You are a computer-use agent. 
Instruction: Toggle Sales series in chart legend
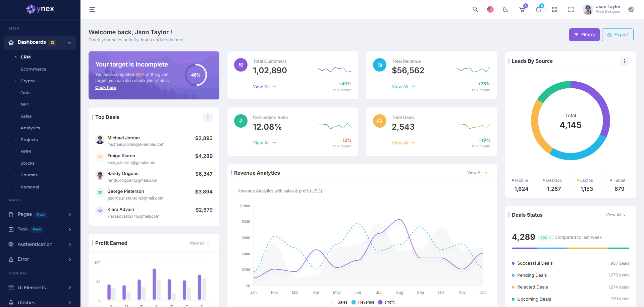[339, 302]
